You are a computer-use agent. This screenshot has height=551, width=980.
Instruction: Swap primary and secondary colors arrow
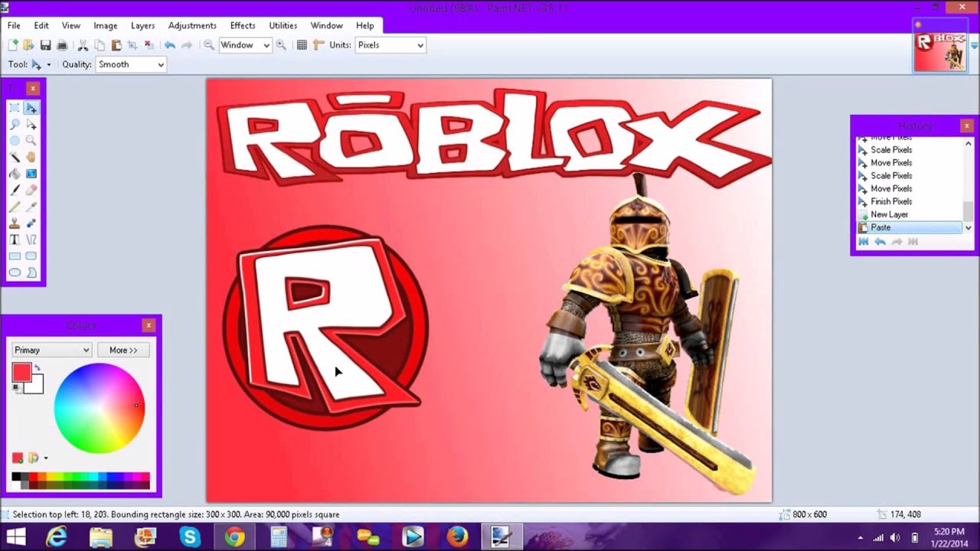pyautogui.click(x=37, y=368)
